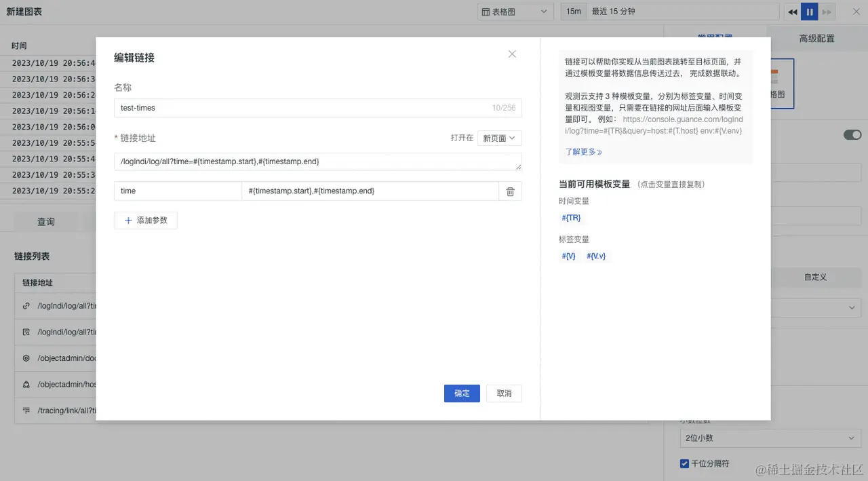Click the link icon of first /logIndi row
Screen dimensions: 868x481
26,306
